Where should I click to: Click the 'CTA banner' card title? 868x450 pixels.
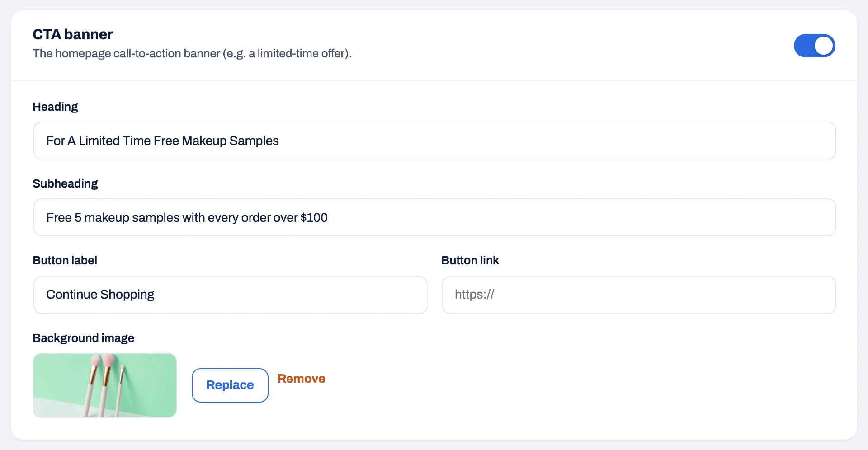click(72, 34)
